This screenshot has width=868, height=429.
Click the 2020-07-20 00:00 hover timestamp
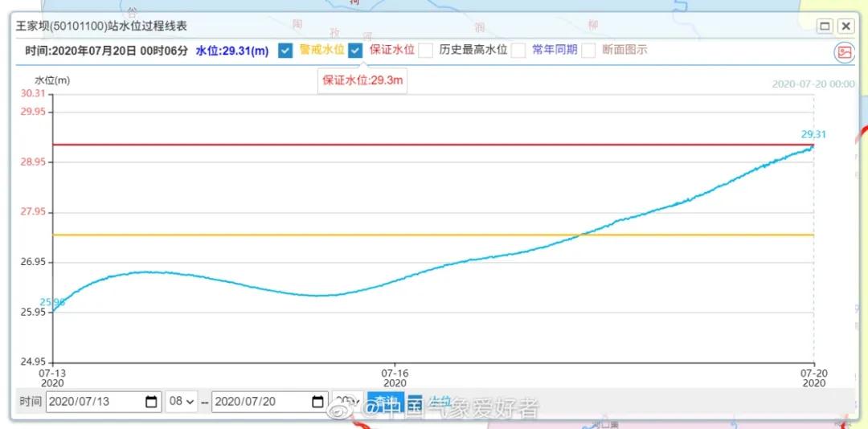[813, 84]
